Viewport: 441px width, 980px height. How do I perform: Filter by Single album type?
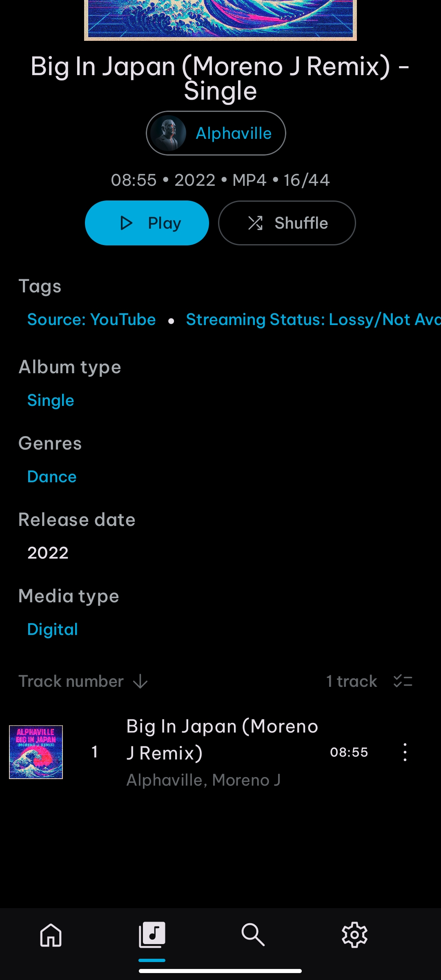(51, 400)
